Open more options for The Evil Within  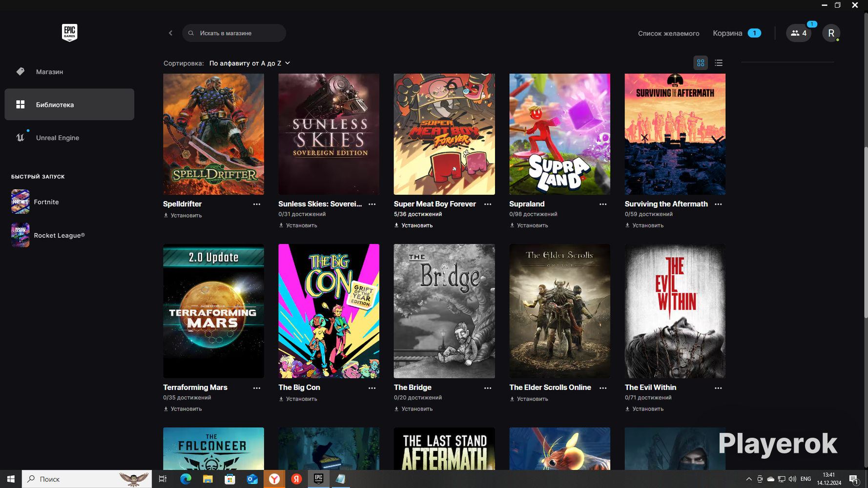[x=718, y=388]
